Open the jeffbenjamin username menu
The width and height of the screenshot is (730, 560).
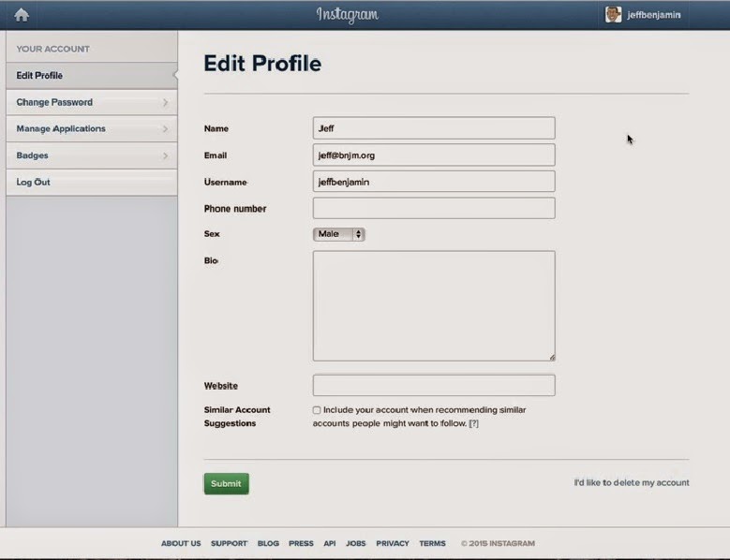click(x=654, y=15)
